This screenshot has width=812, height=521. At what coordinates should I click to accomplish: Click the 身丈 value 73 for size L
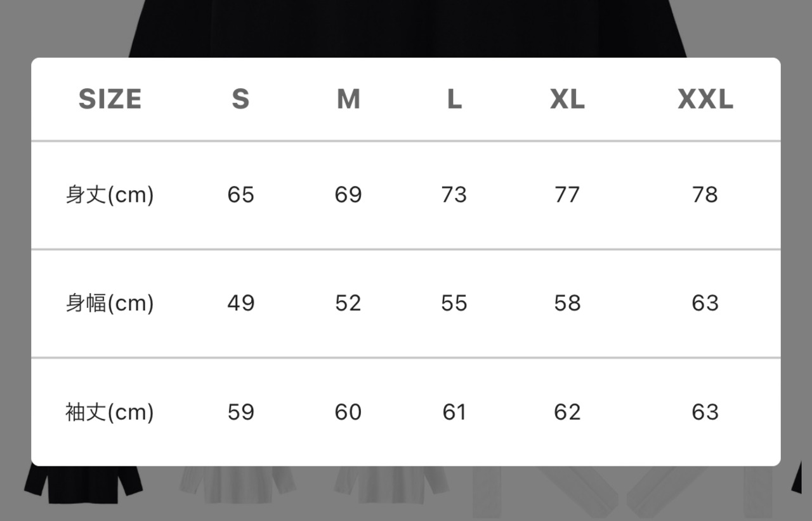click(454, 195)
